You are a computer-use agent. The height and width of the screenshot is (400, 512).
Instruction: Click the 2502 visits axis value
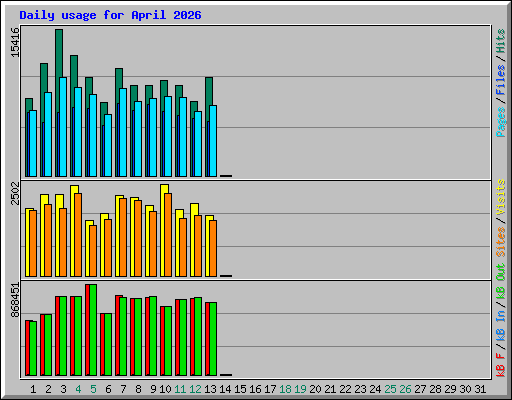click(x=15, y=193)
